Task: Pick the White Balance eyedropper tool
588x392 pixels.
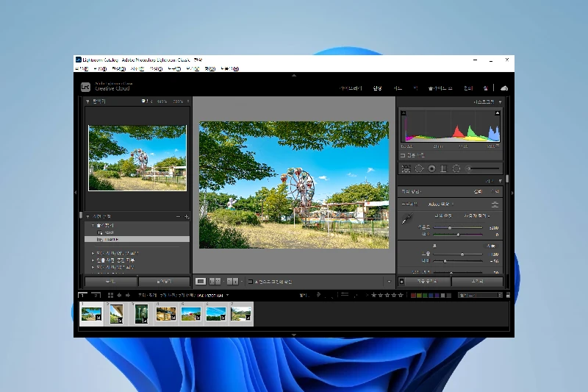Action: [406, 218]
